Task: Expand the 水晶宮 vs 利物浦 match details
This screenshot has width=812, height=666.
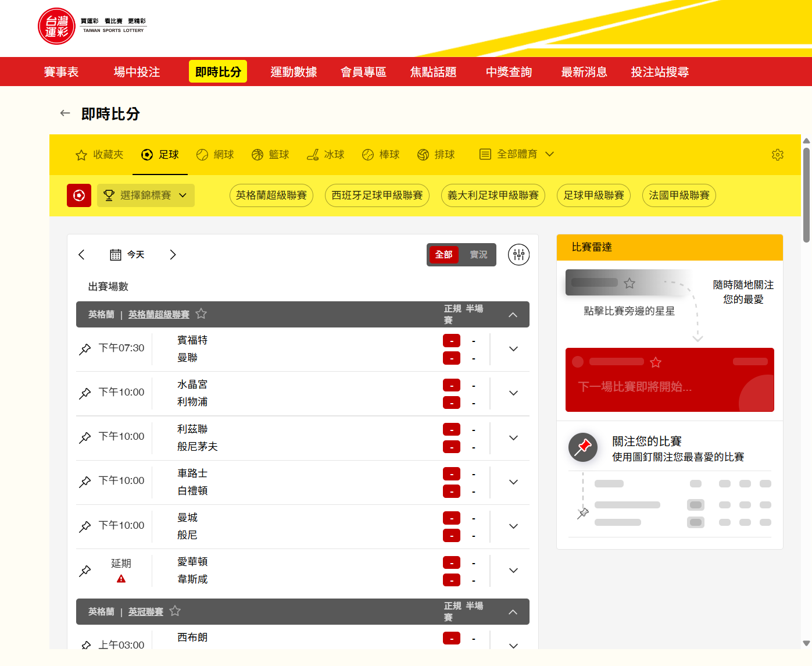Action: (513, 393)
